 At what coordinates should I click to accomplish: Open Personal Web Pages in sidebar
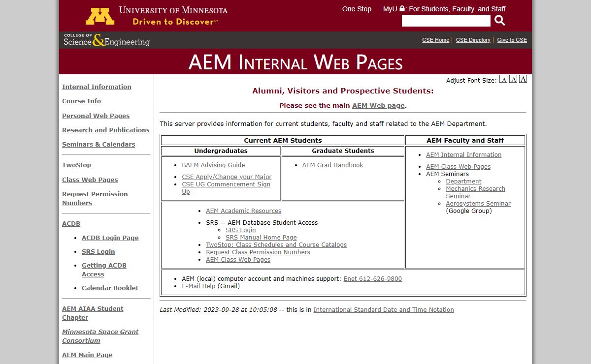[x=96, y=116]
